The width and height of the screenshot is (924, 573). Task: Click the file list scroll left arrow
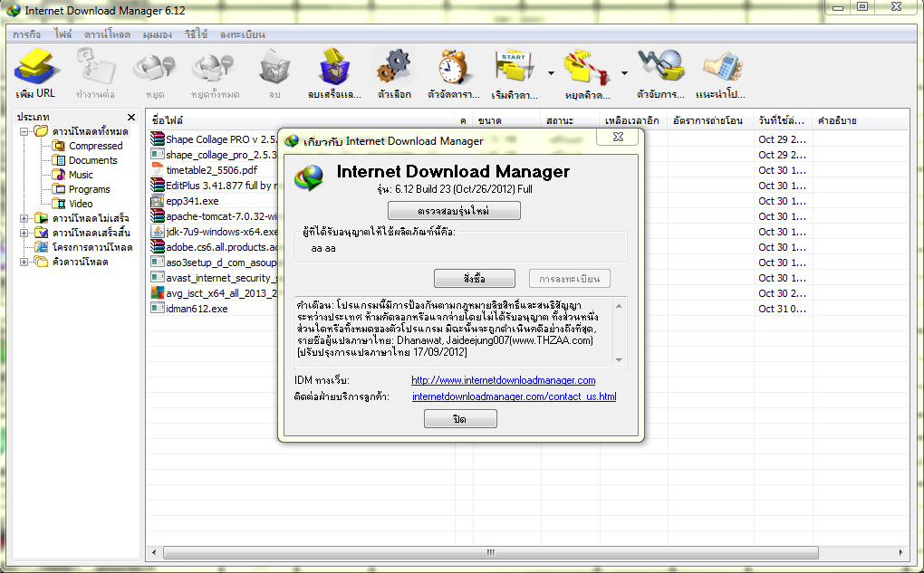[x=154, y=552]
